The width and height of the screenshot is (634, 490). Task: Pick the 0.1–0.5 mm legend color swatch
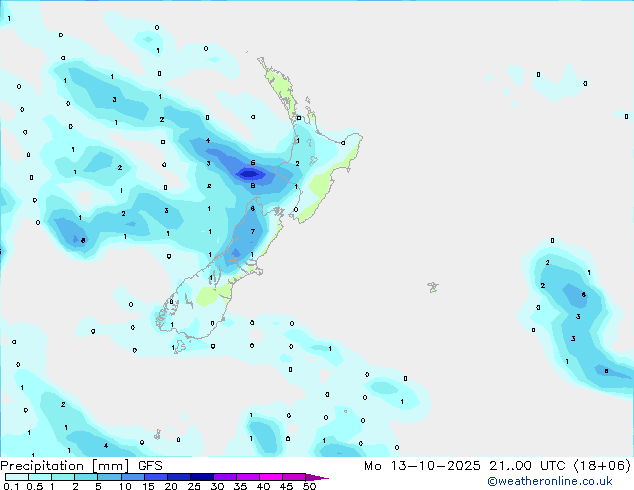click(x=17, y=477)
